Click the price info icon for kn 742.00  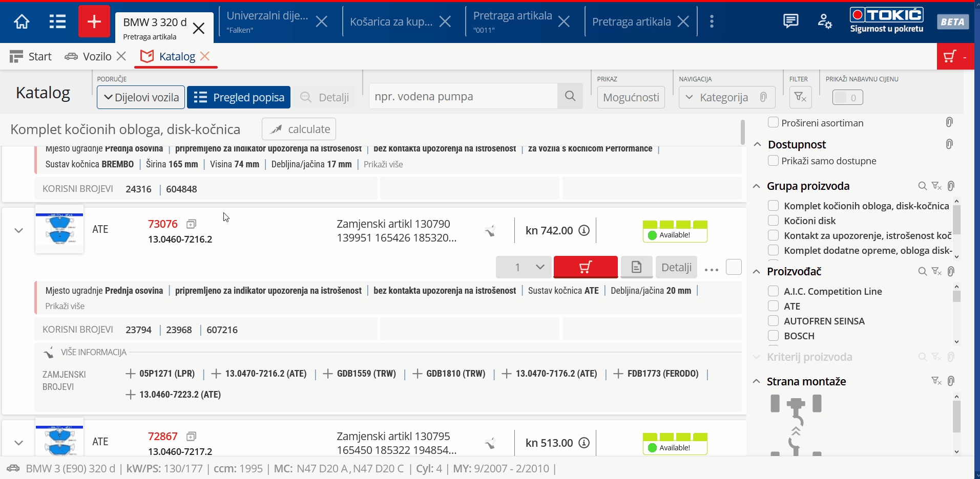point(584,231)
